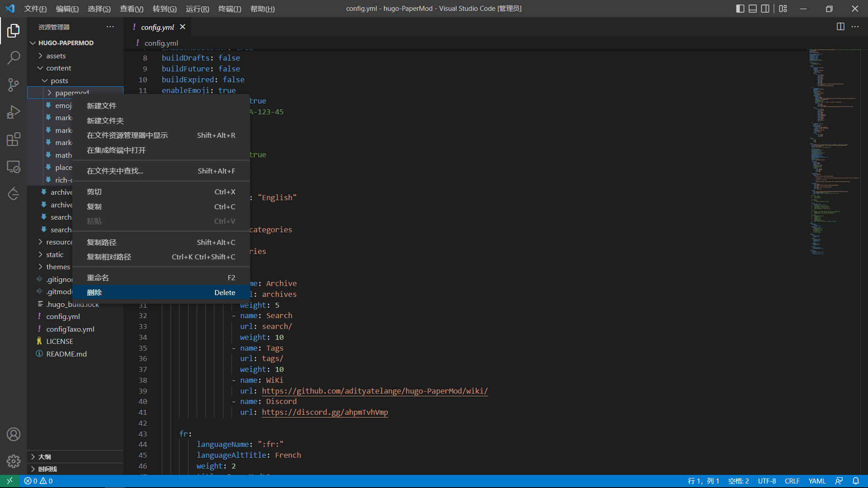Open the Accounts icon at bottom left
This screenshot has width=868, height=488.
click(14, 434)
